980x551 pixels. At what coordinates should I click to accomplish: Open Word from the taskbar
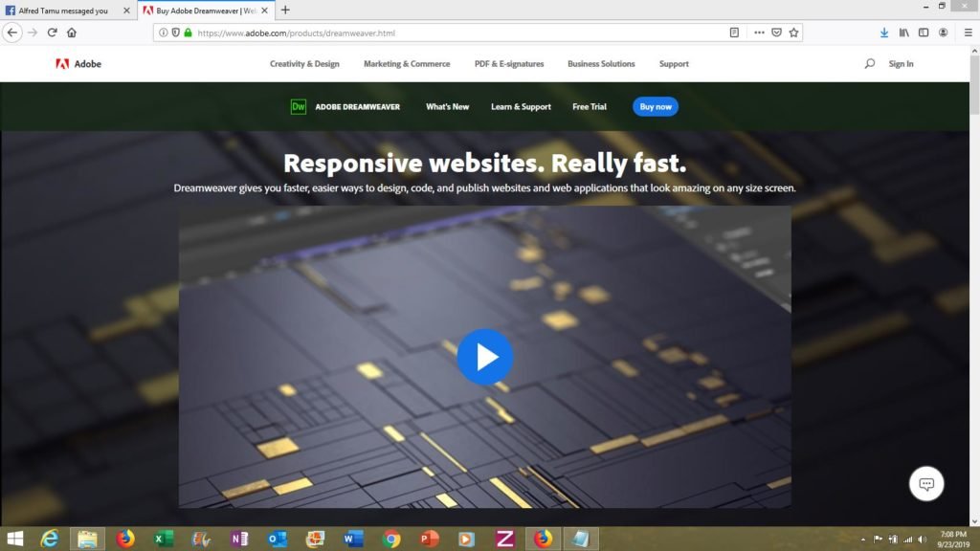pyautogui.click(x=353, y=539)
